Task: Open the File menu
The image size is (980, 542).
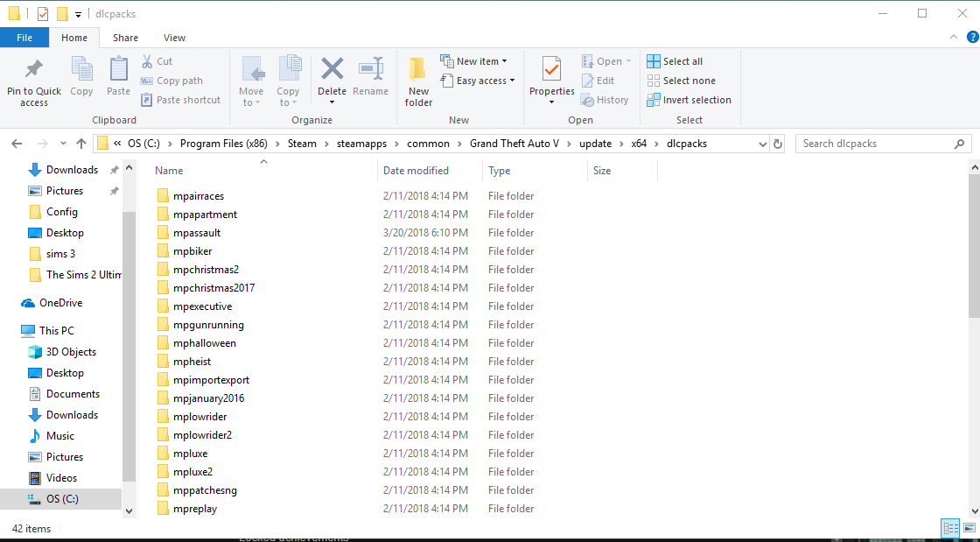Action: click(24, 38)
